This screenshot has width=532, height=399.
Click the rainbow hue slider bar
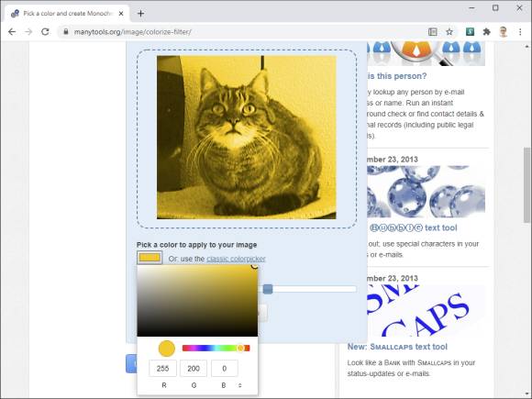click(216, 349)
